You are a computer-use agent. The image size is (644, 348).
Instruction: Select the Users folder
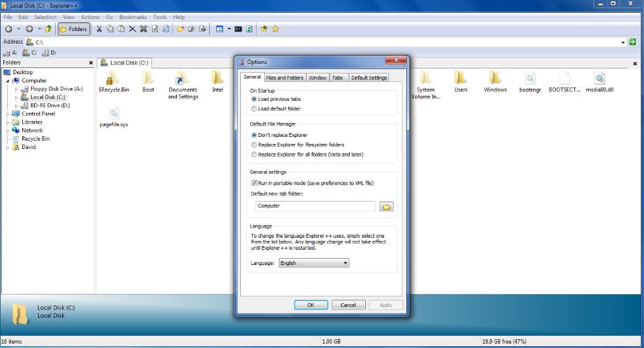(x=460, y=81)
